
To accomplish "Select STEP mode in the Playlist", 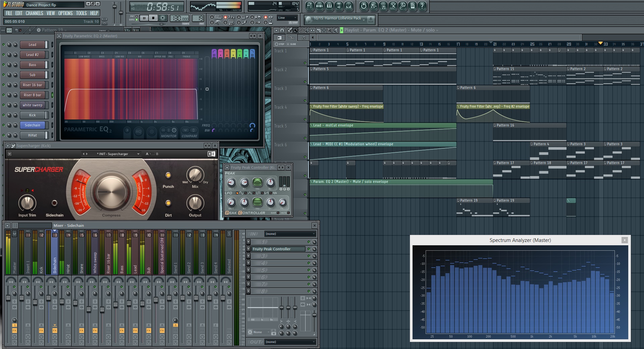I will coord(279,44).
